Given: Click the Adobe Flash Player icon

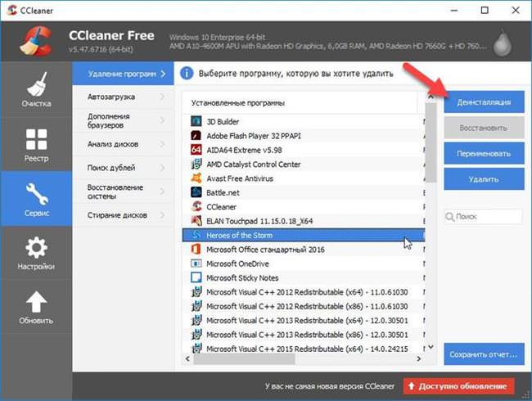Looking at the screenshot, I should tap(196, 136).
